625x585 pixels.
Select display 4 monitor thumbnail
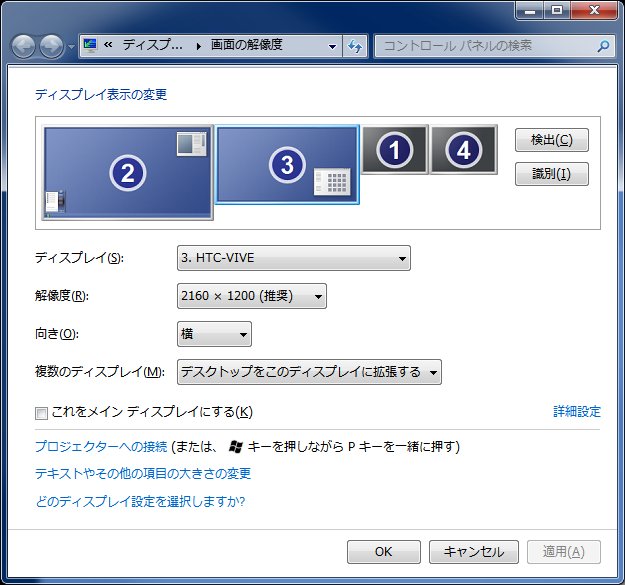click(464, 150)
